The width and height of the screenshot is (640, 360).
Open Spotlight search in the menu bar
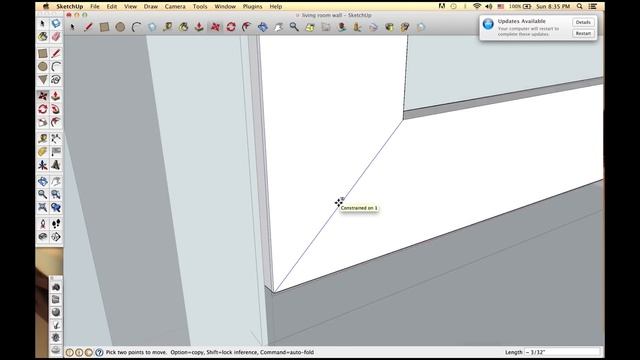(580, 7)
